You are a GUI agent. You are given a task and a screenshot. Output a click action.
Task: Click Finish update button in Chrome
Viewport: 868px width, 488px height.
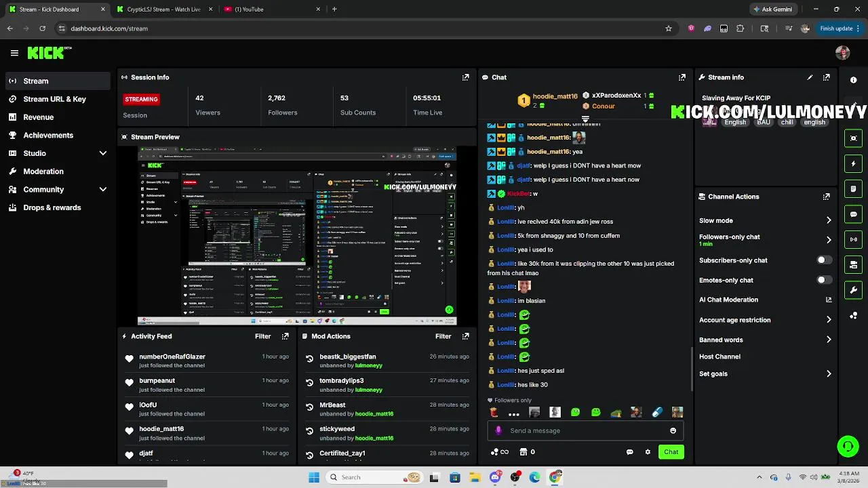pos(839,28)
